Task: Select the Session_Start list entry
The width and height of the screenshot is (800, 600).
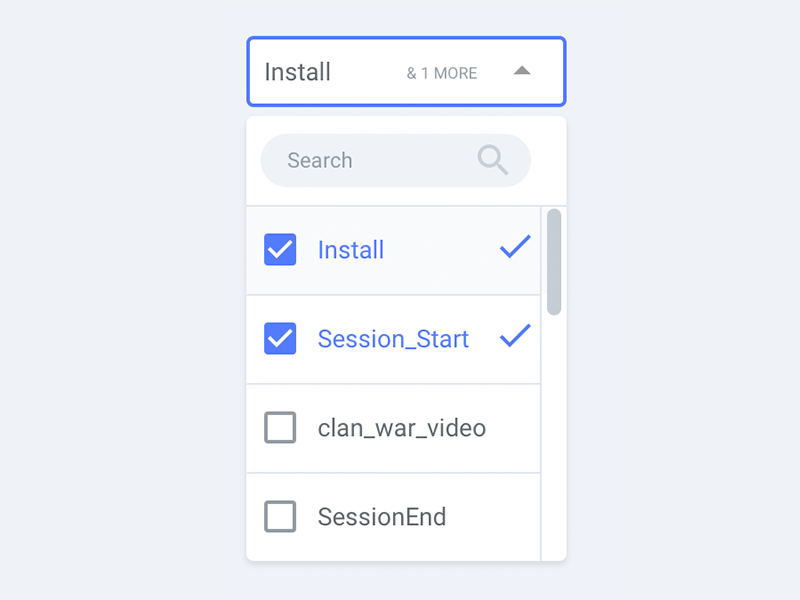Action: [x=392, y=339]
